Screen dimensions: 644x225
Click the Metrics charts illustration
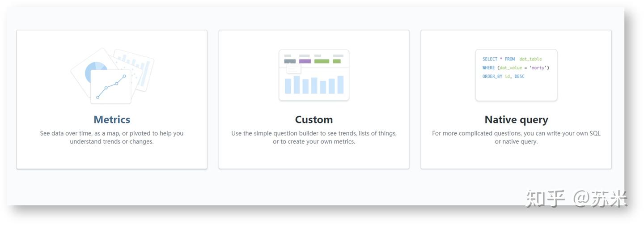(112, 76)
